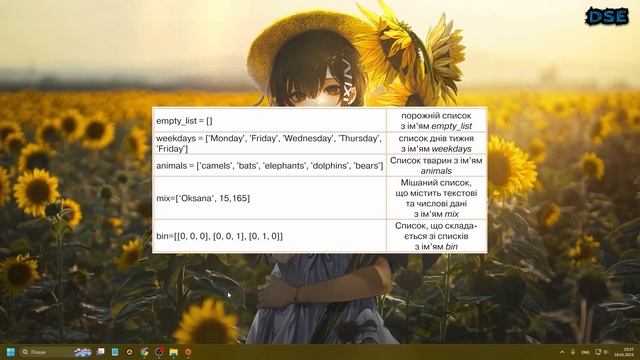
Task: Click the taskbar search box
Action: pos(56,352)
